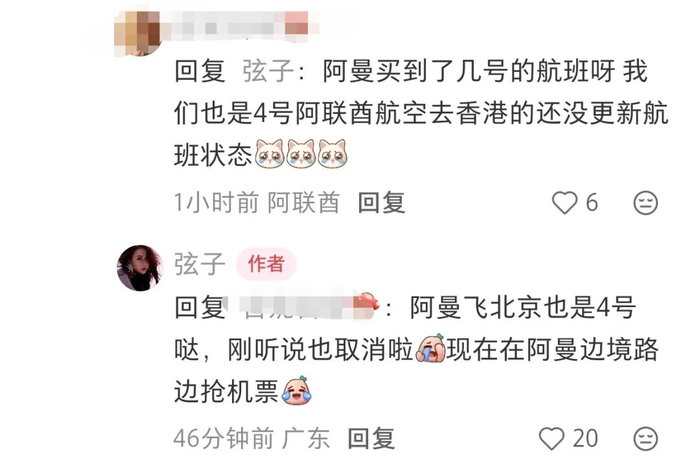Click crying emoji after 边抢机票

(297, 390)
